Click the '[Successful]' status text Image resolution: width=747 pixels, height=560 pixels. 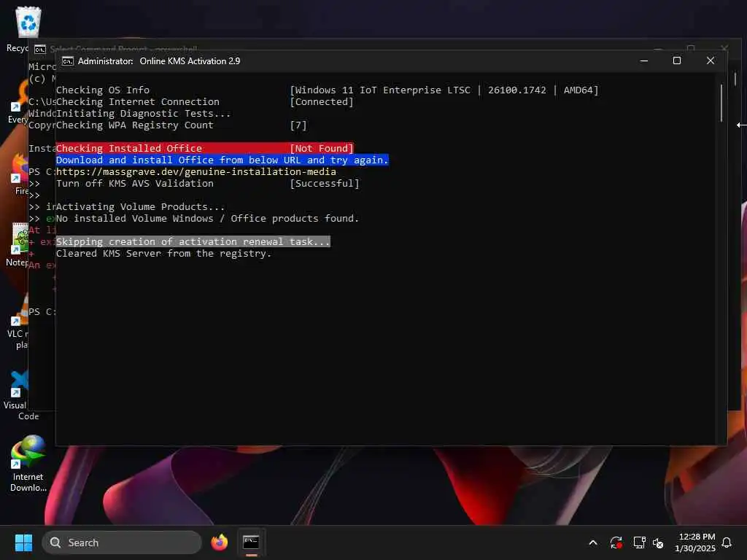(325, 183)
